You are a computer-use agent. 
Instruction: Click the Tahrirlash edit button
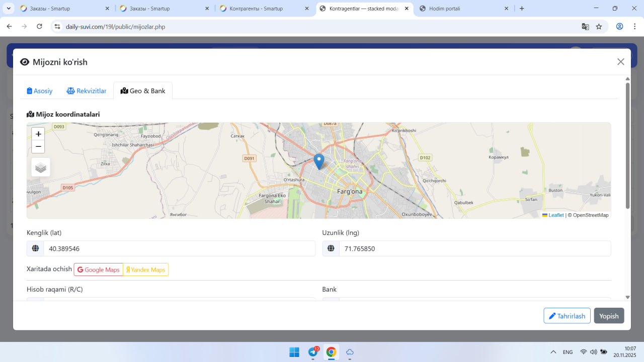[x=567, y=316]
